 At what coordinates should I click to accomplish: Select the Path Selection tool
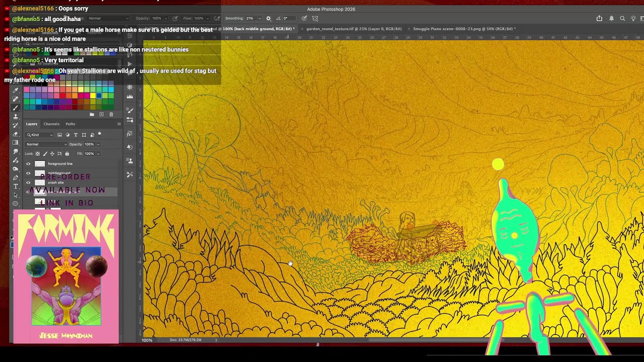16,195
